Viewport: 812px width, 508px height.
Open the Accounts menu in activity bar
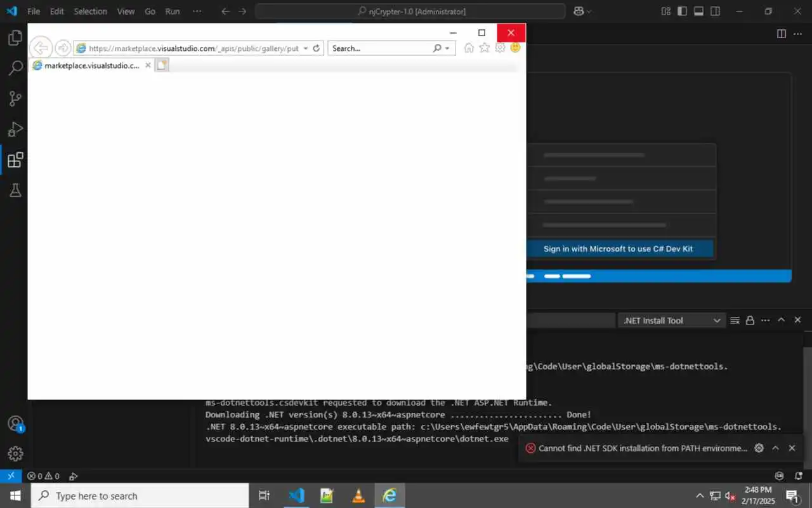15,424
